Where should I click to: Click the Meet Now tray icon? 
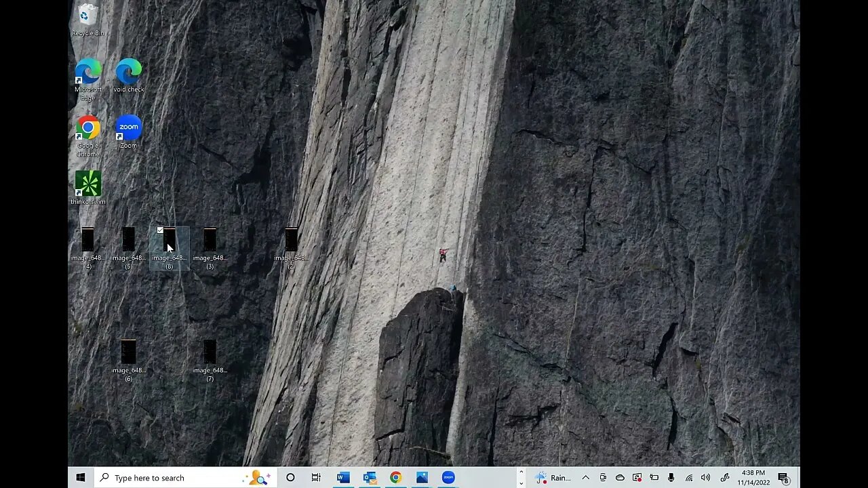603,478
